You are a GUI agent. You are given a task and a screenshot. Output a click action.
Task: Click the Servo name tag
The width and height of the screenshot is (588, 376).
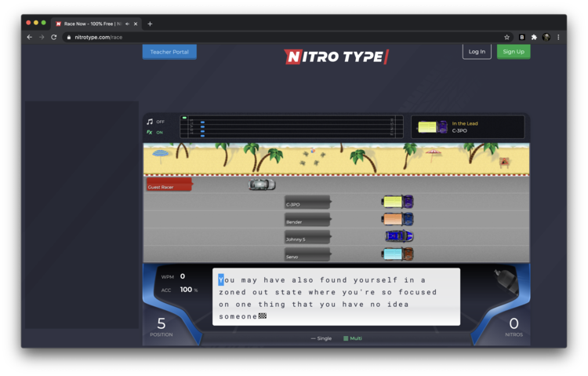[307, 254]
